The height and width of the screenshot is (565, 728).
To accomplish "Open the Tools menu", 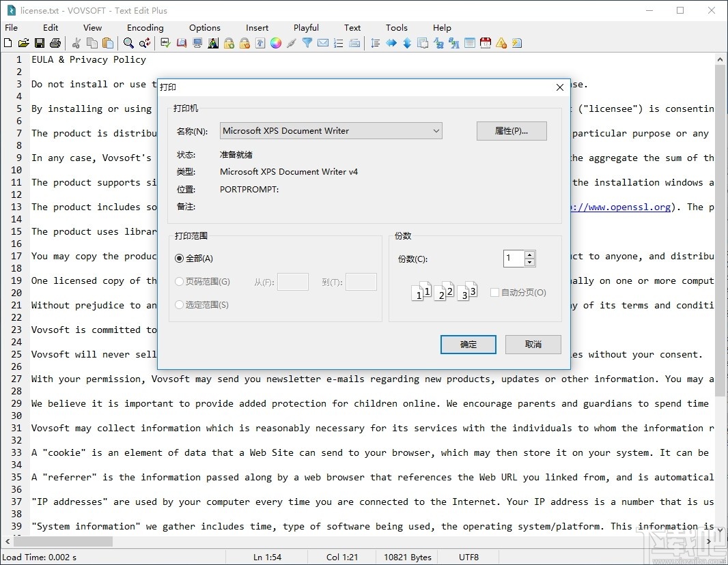I will click(397, 28).
